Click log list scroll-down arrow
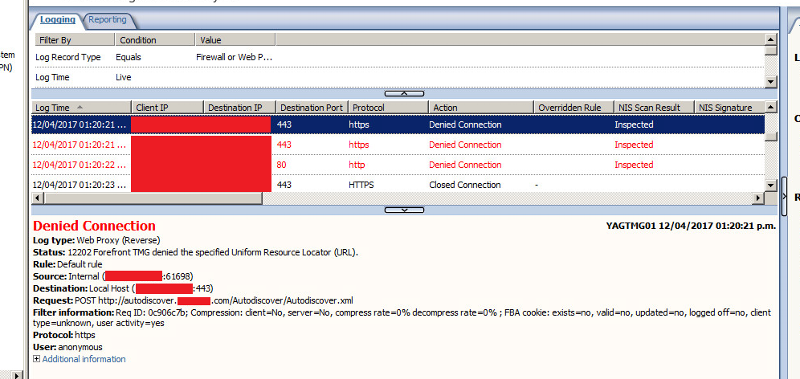Image resolution: width=800 pixels, height=379 pixels. pos(771,186)
